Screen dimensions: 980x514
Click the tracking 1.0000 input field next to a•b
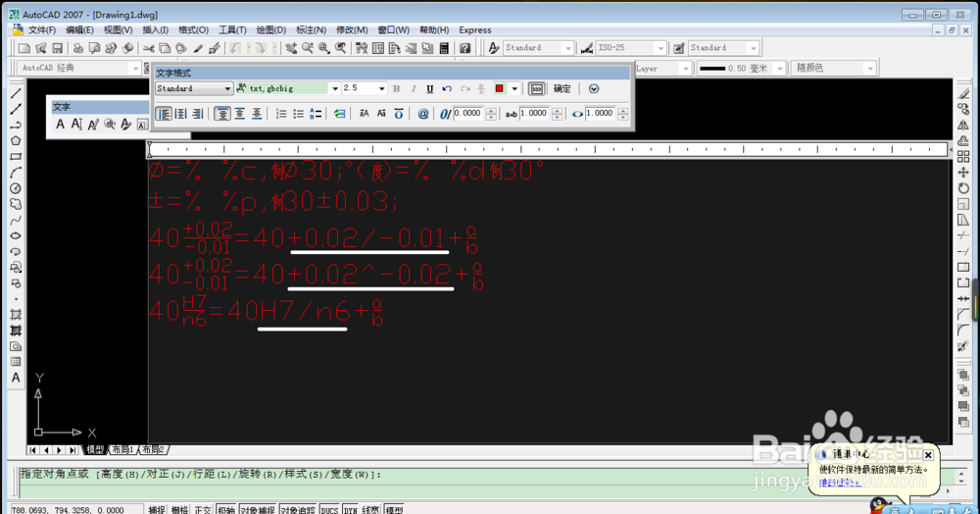click(x=534, y=113)
